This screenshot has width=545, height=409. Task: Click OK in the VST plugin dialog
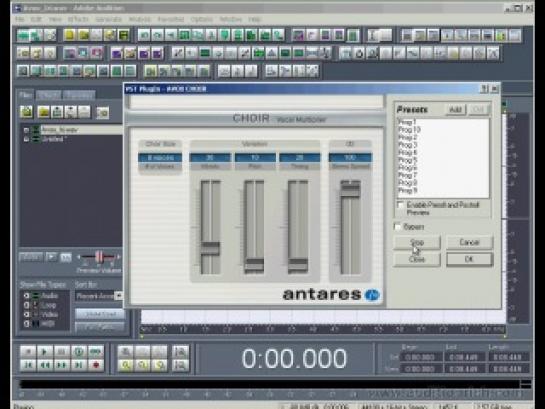pos(470,259)
